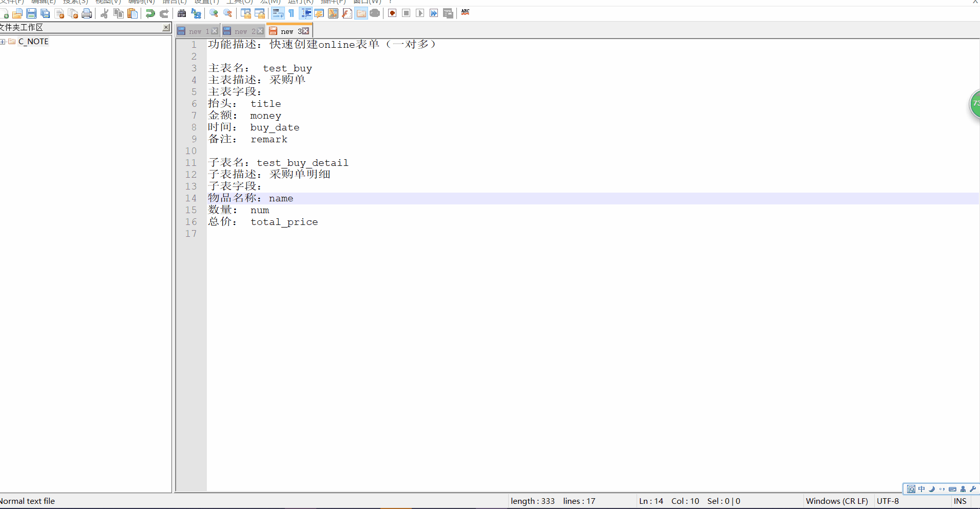
Task: Start macro recording with the red-dot icon
Action: point(392,13)
